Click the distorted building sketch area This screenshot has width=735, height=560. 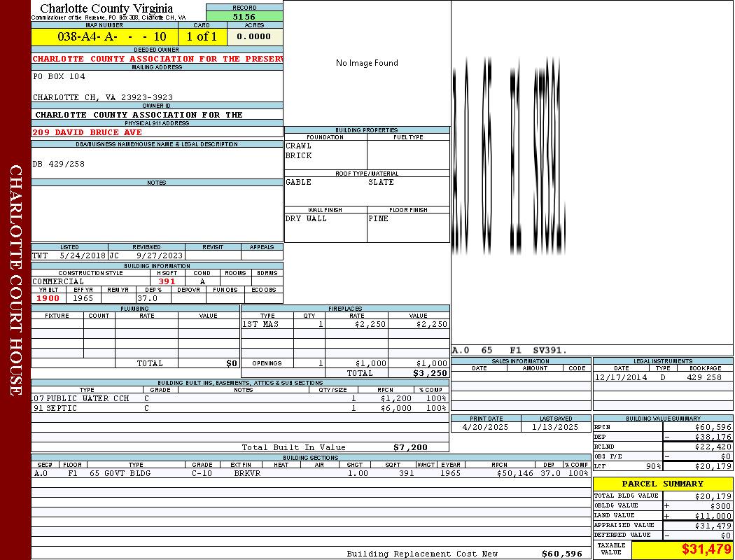coord(509,155)
